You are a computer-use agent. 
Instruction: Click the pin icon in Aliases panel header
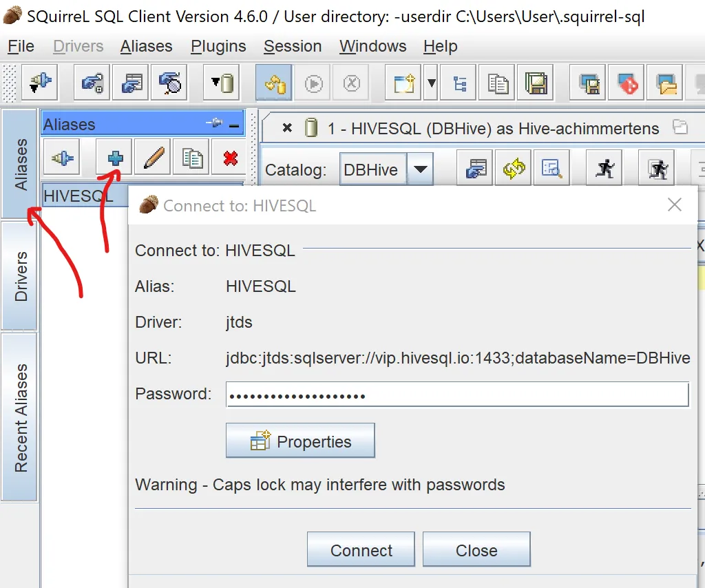pos(215,123)
